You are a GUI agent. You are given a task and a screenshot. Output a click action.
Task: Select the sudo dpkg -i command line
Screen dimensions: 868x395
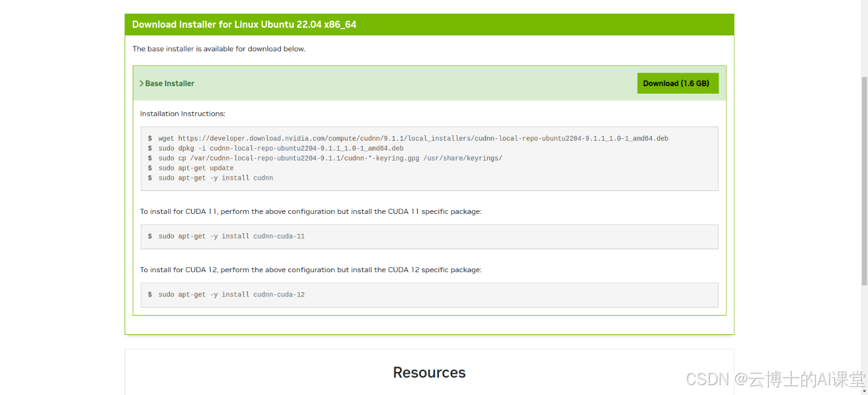click(281, 148)
